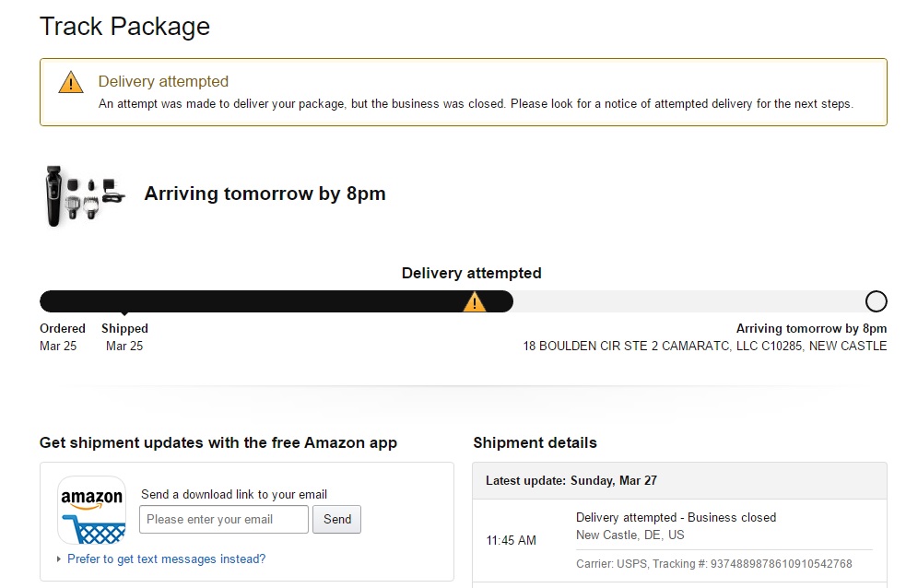This screenshot has width=906, height=588.
Task: Click the small Shipped pointer under the progress bar
Action: [124, 315]
